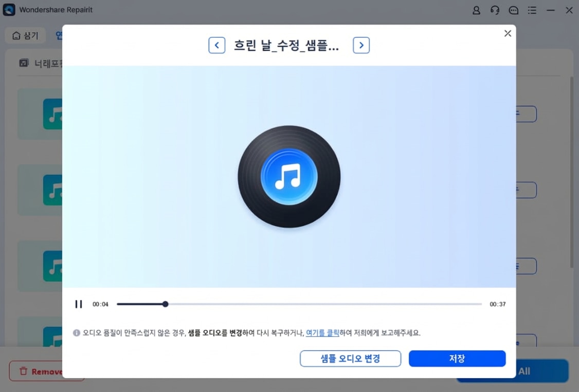579x392 pixels.
Task: Open the list menu icon near minimize button
Action: [x=532, y=10]
